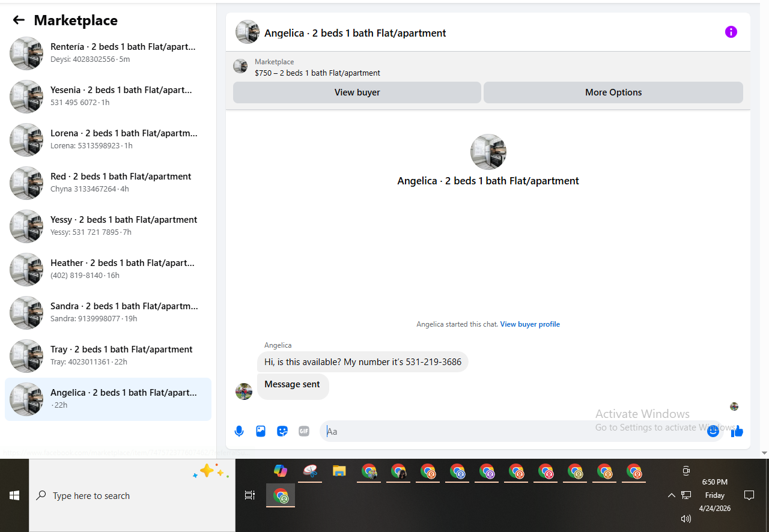Select the Lorena 2 beds conversation
769x532 pixels.
(x=108, y=139)
